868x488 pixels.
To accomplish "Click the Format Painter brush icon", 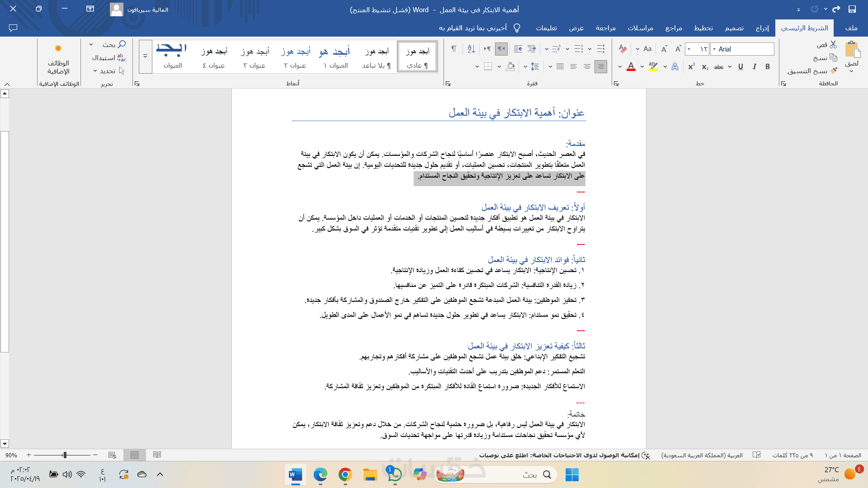I will point(834,71).
